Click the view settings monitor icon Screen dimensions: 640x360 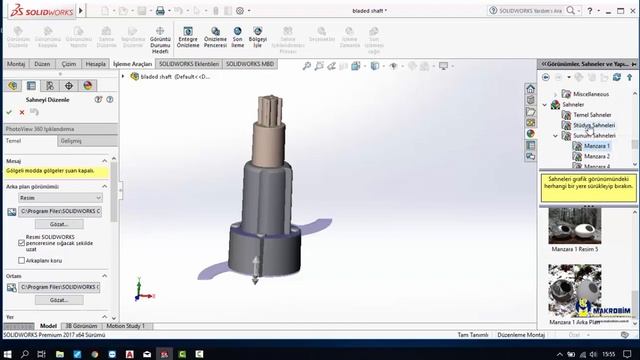pos(443,66)
